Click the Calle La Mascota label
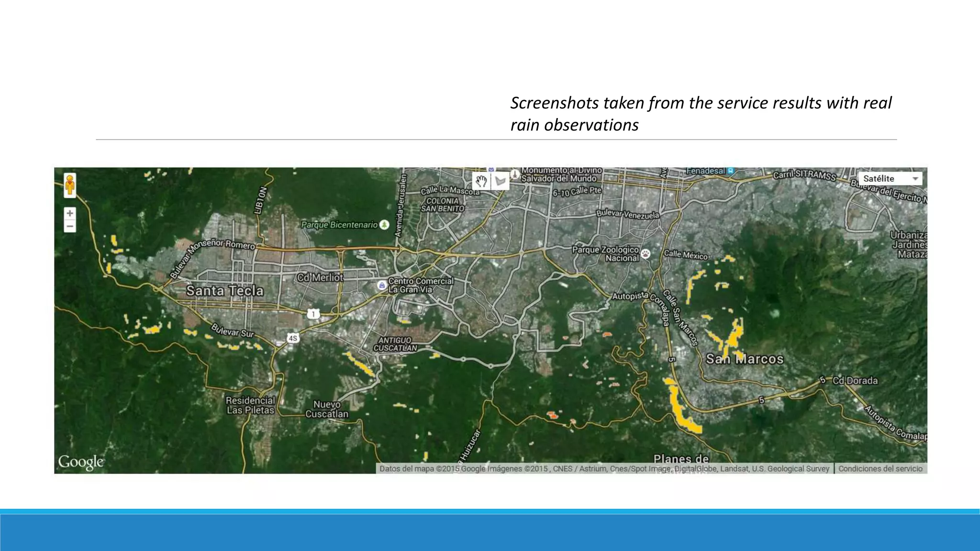Viewport: 980px width, 551px height. click(x=450, y=191)
